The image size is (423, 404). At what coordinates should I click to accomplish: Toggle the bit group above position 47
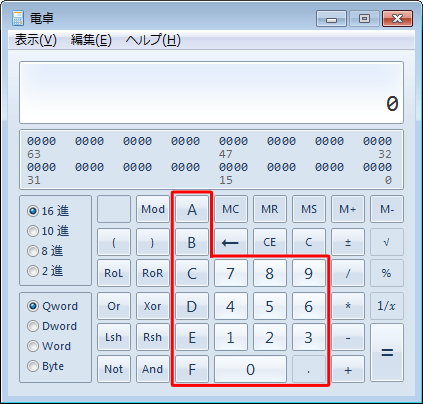click(x=233, y=141)
